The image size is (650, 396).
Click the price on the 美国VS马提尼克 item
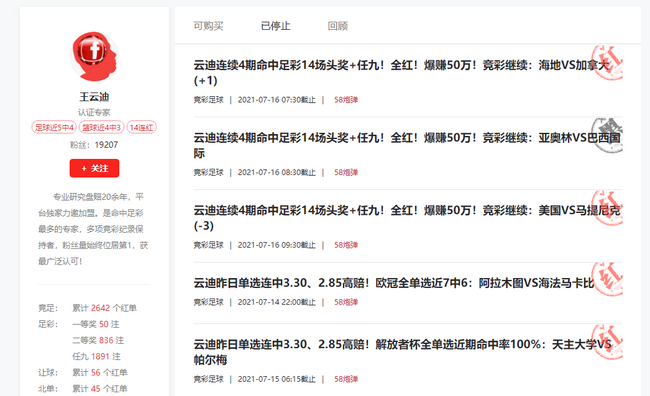pos(346,245)
